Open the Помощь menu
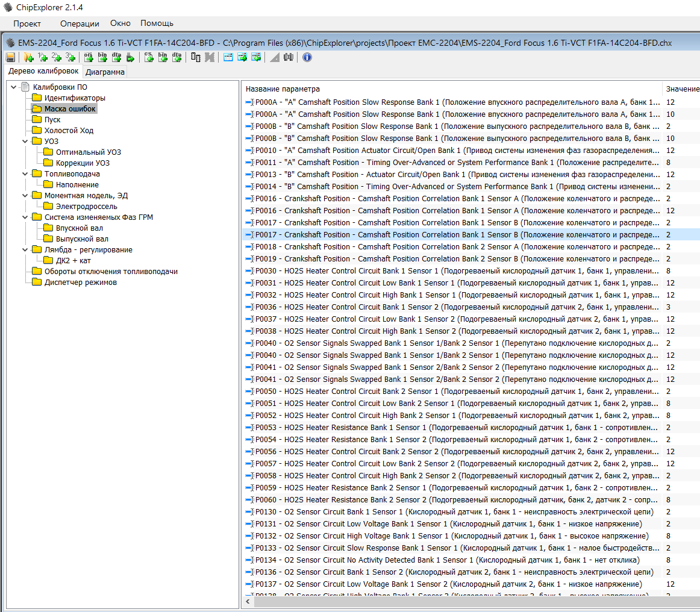 point(157,23)
